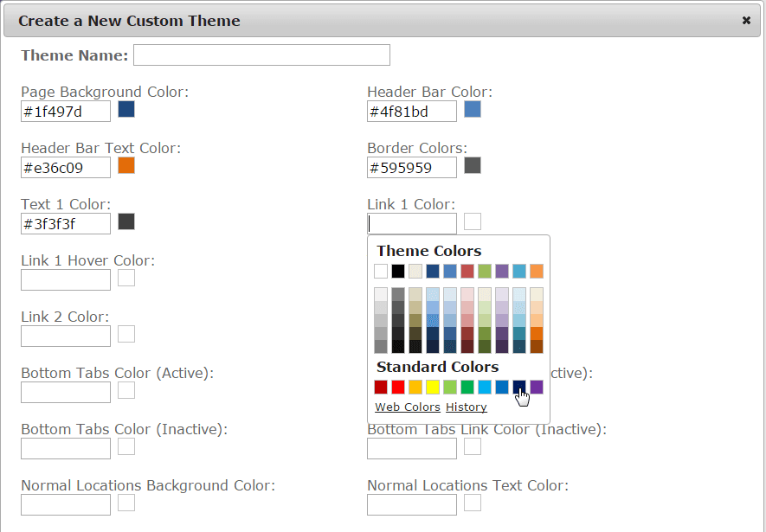Image resolution: width=766 pixels, height=532 pixels.
Task: Click the Theme Name text field
Action: (x=261, y=55)
